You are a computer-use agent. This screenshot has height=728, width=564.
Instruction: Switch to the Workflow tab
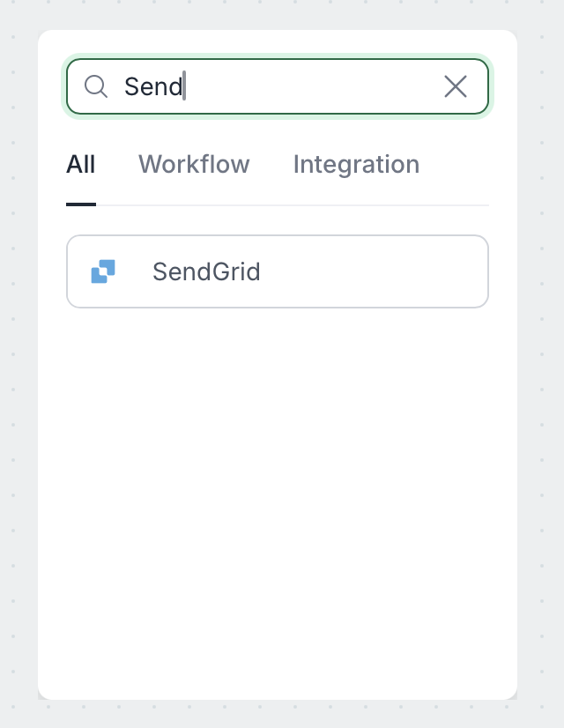[x=194, y=165]
